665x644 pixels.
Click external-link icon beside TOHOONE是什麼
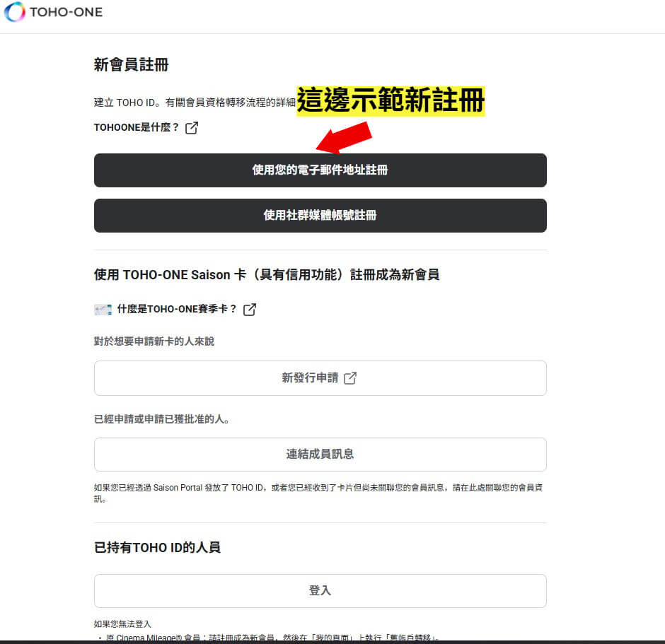pos(192,127)
